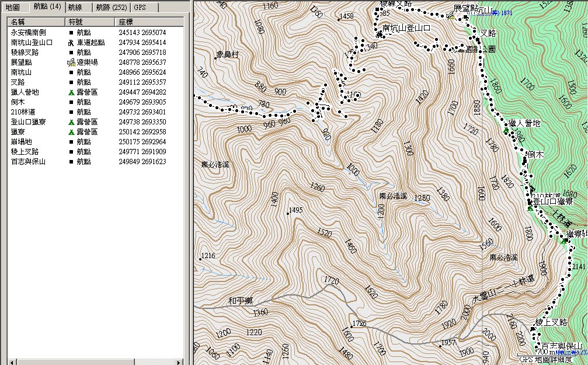
Task: Click the coordinate 249447 2694282
Action: pos(142,92)
